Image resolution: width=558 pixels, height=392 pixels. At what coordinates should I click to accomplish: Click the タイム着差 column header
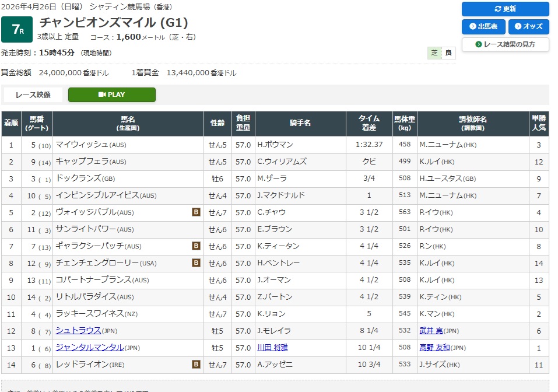(x=369, y=124)
